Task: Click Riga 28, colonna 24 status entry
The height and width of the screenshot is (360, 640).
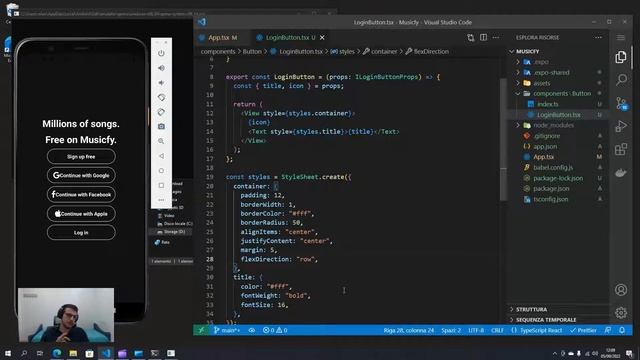Action: pos(409,330)
